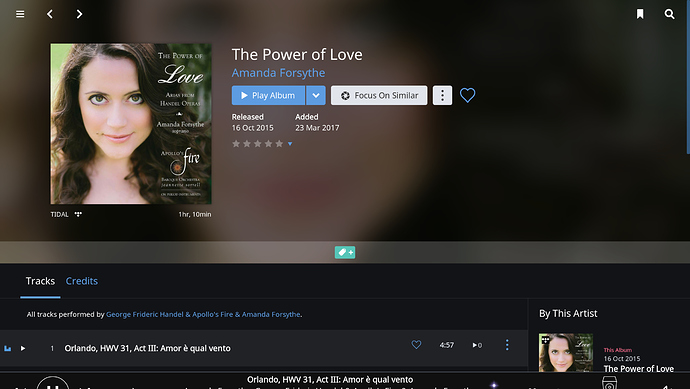Click the page scrollbar on the right edge

pos(688,77)
